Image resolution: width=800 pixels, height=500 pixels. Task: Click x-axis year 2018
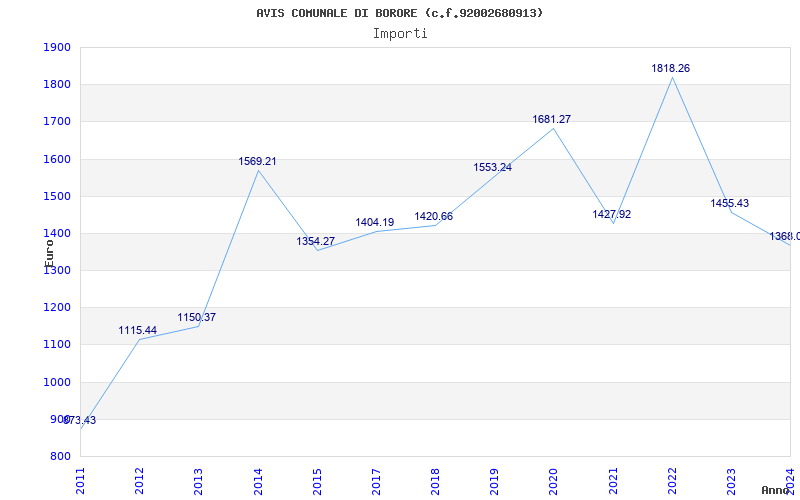tap(435, 481)
